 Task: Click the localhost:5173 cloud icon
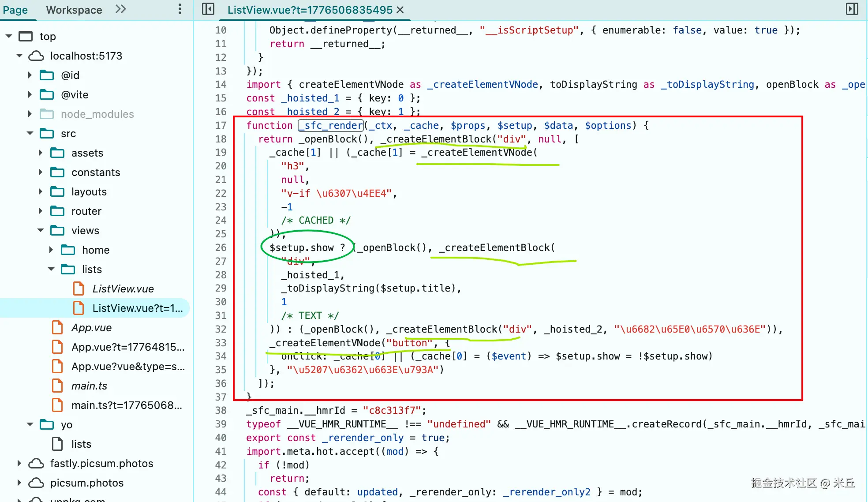pyautogui.click(x=36, y=56)
